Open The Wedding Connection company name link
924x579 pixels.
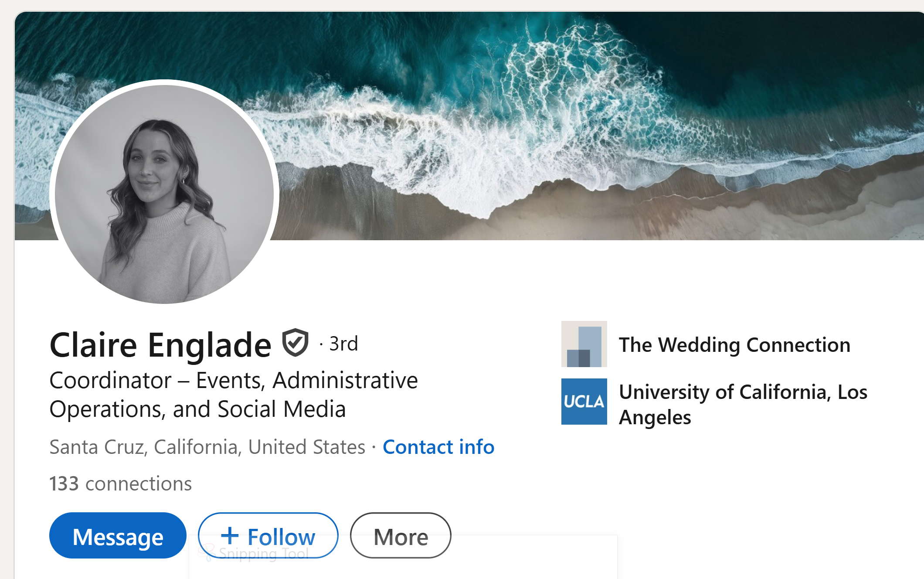pyautogui.click(x=734, y=345)
